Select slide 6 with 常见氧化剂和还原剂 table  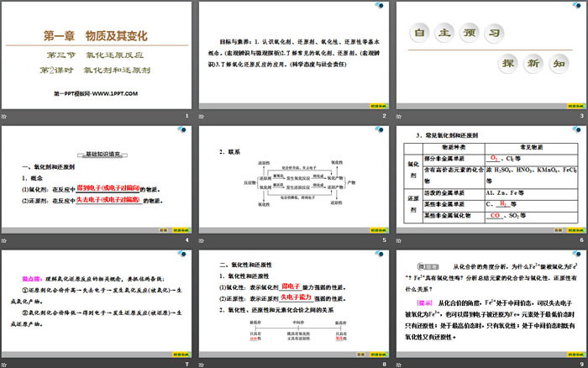pos(491,180)
